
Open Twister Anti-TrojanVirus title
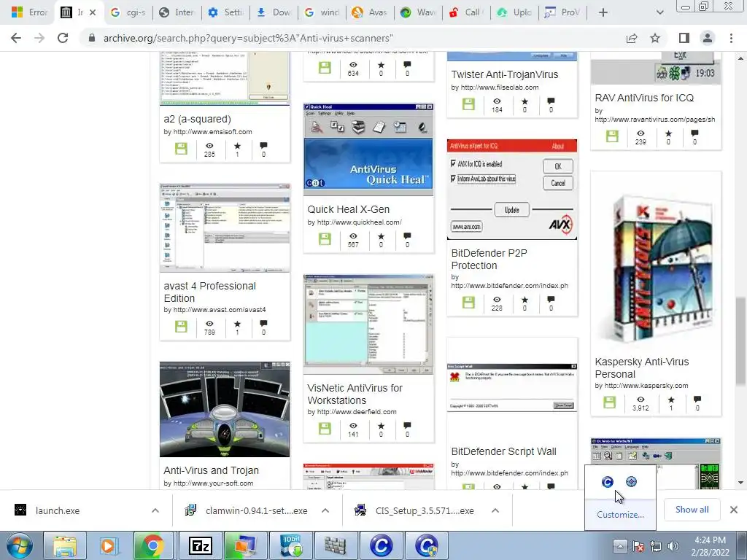click(x=505, y=74)
